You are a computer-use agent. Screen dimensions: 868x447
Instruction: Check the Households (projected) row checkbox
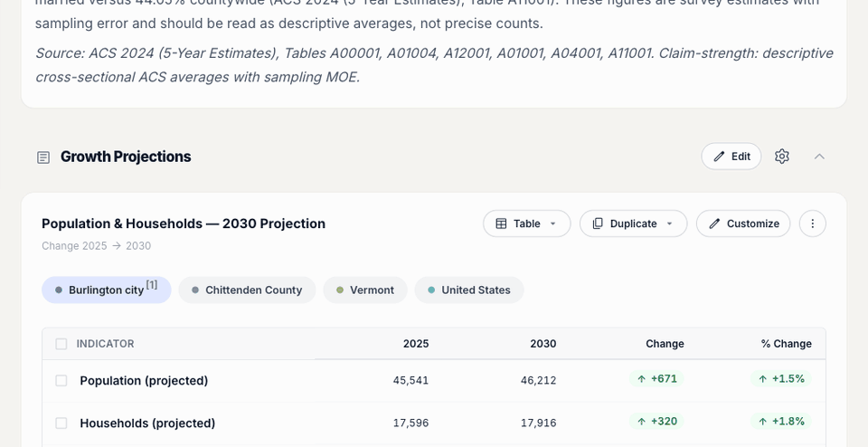click(61, 423)
